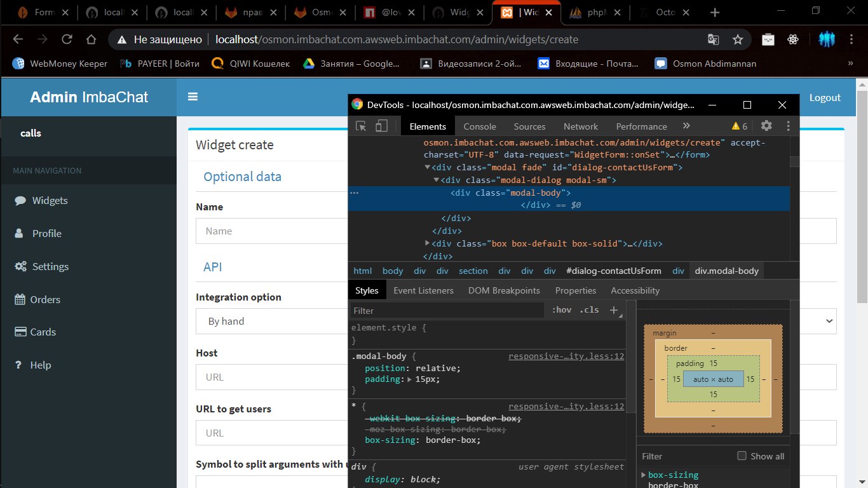Click auto × auto content box
The image size is (868, 488).
click(713, 379)
